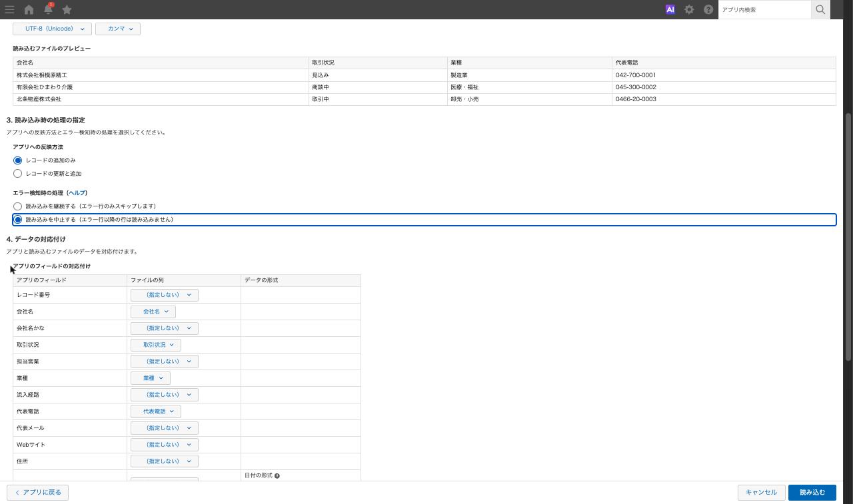Screen dimensions: 853x504
Task: Open the purple AI assistant icon
Action: (670, 9)
